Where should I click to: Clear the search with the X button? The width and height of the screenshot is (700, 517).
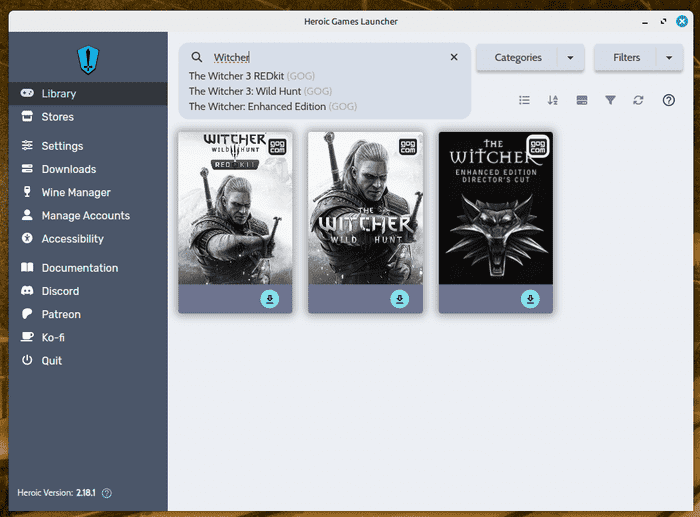[x=454, y=57]
